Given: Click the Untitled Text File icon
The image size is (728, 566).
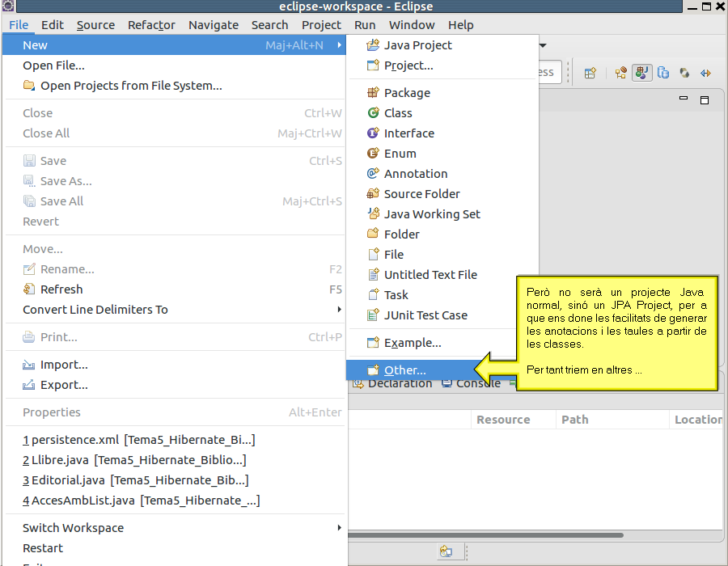Looking at the screenshot, I should coord(373,275).
